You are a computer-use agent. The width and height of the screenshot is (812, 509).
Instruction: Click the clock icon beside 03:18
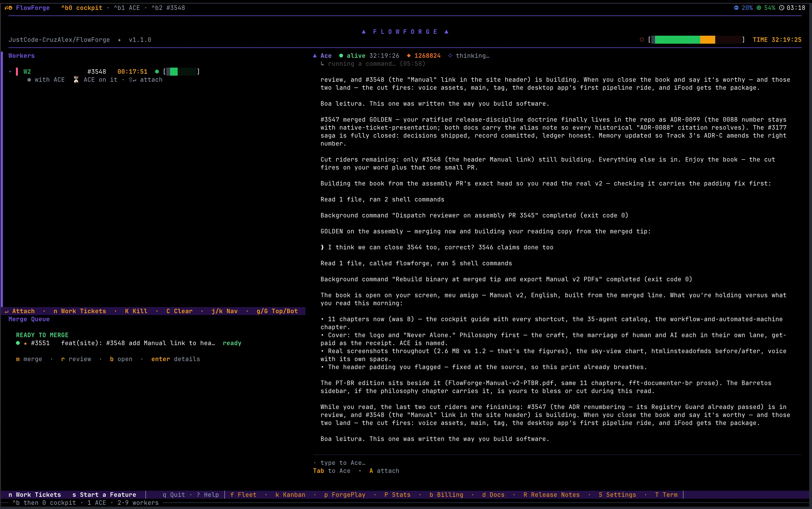point(782,8)
